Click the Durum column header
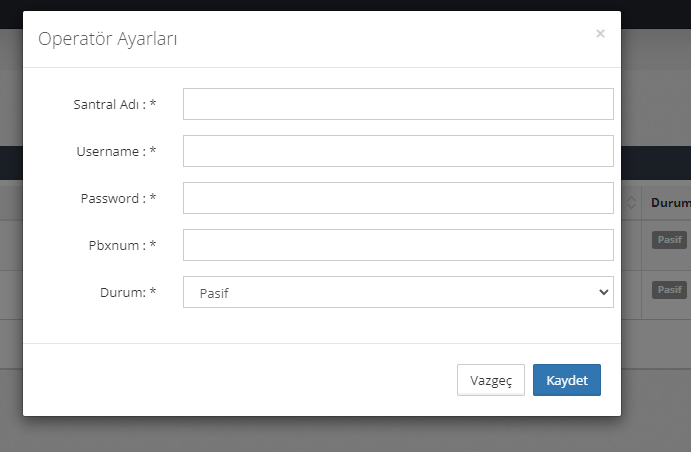This screenshot has height=452, width=691. point(671,203)
